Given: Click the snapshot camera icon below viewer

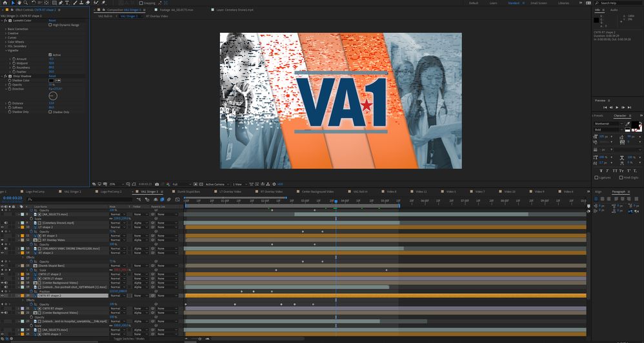Looking at the screenshot, I should 157,184.
